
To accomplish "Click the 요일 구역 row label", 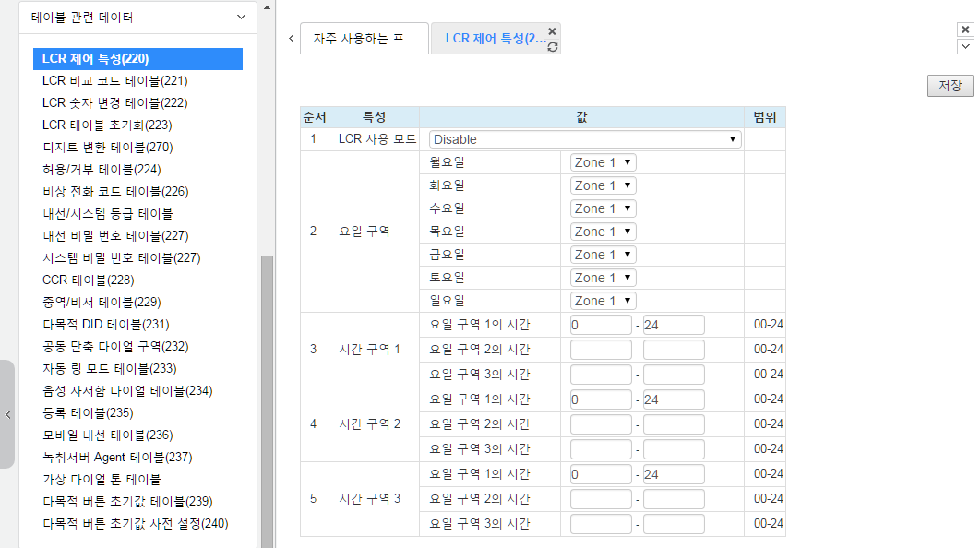I will pos(364,232).
